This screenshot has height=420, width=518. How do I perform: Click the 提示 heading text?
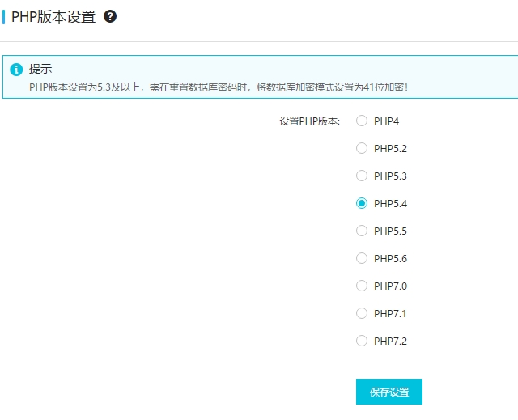40,69
